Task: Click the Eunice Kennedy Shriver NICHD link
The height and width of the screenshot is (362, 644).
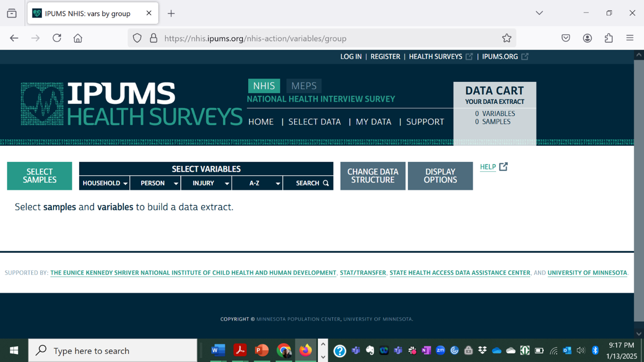Action: [x=193, y=273]
